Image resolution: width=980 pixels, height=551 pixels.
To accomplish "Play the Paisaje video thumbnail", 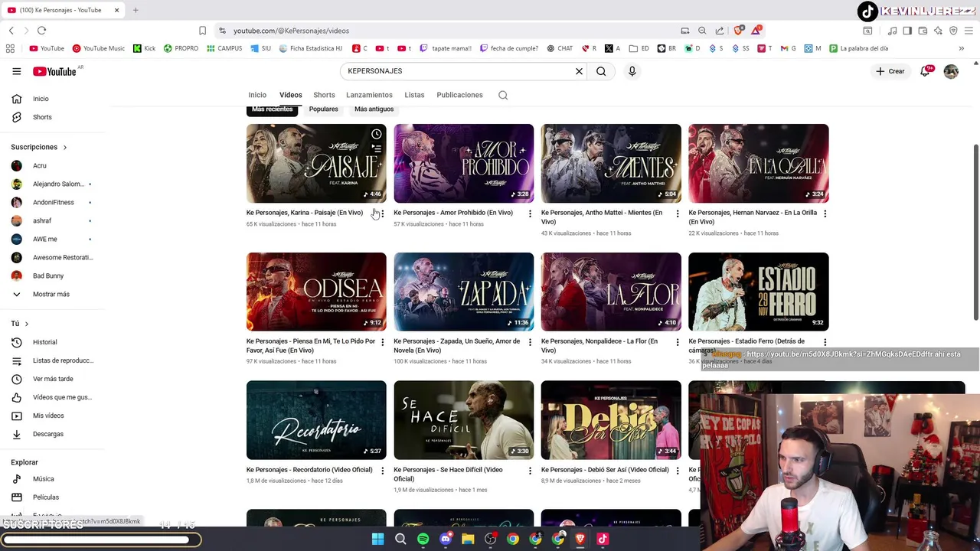I will point(316,163).
